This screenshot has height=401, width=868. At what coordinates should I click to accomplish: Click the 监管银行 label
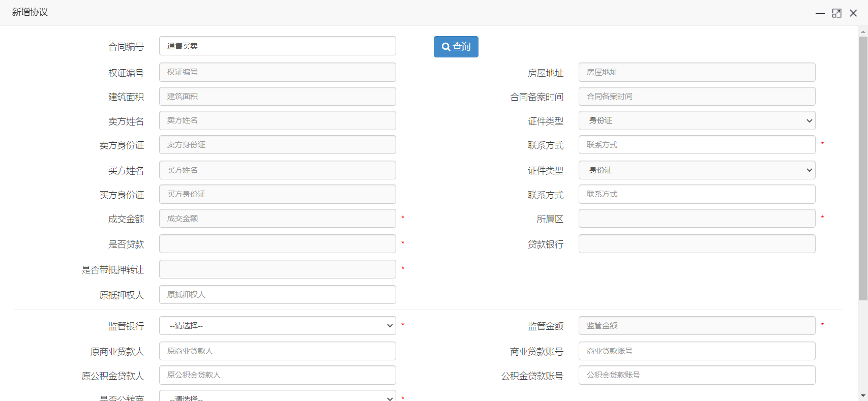coord(126,326)
